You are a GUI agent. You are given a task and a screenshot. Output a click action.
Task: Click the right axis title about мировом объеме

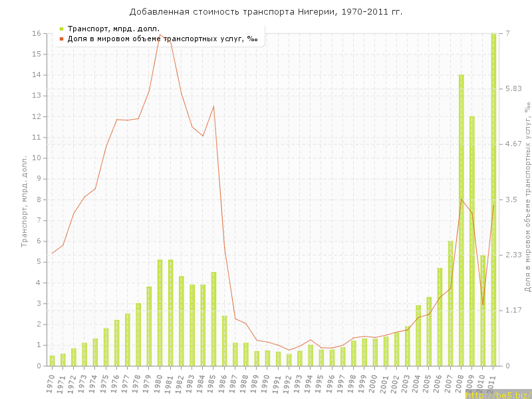click(526, 198)
